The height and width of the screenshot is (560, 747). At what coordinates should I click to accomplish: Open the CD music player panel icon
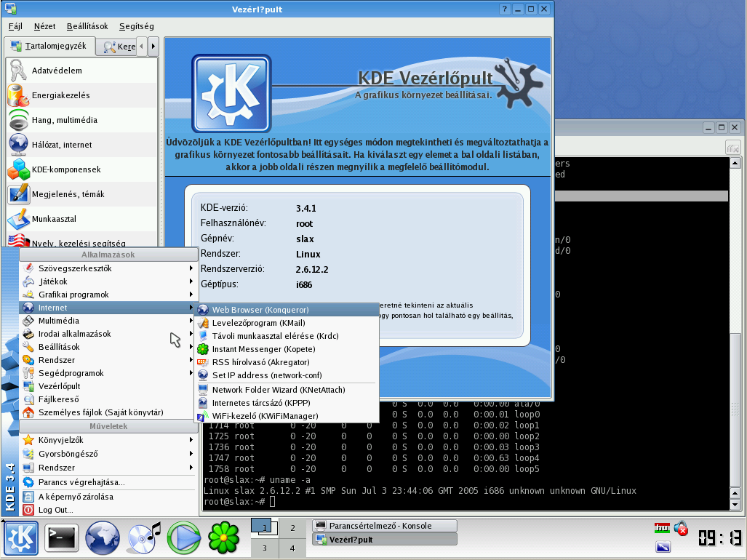(x=144, y=539)
